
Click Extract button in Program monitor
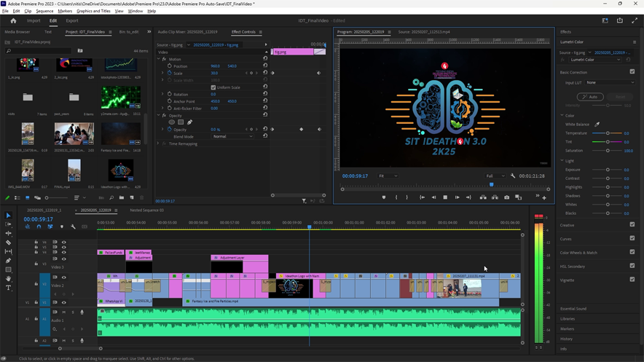point(495,197)
